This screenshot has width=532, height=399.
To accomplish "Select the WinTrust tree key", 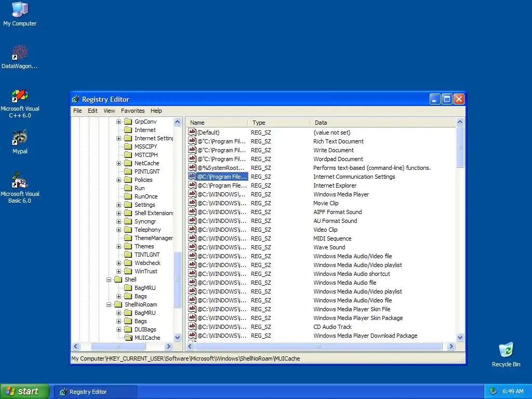I will (x=146, y=271).
